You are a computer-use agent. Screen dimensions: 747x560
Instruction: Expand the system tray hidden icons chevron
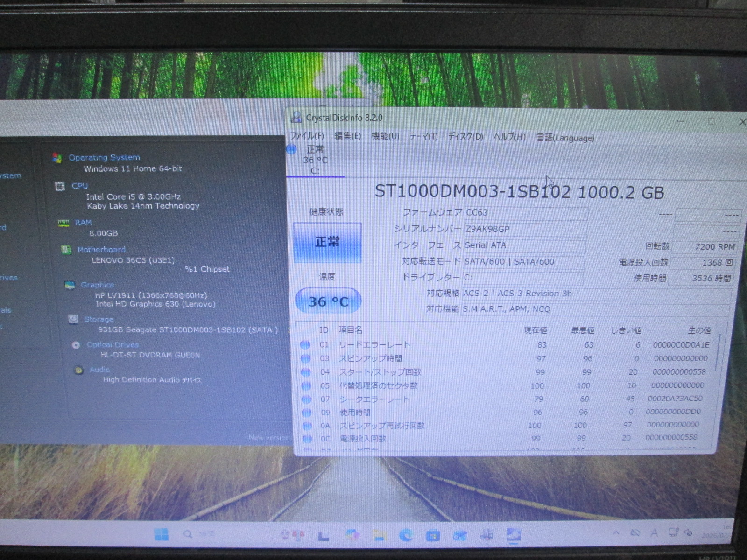click(616, 533)
